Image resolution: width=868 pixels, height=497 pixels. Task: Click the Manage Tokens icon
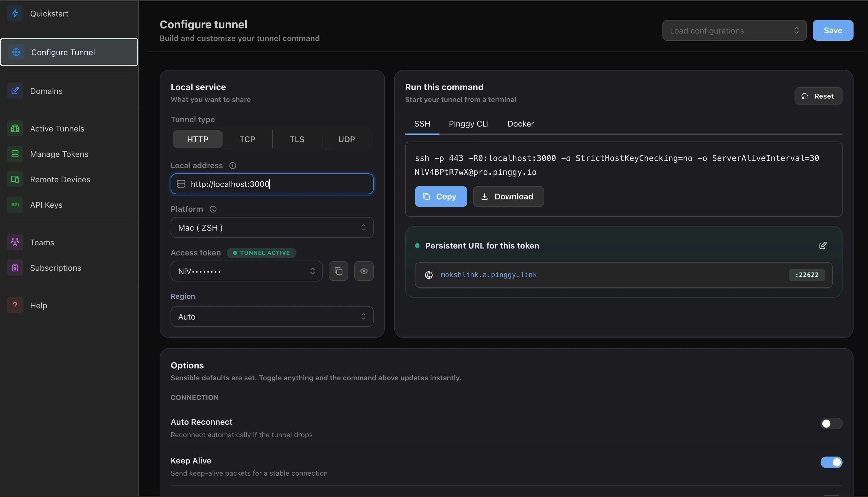(15, 154)
